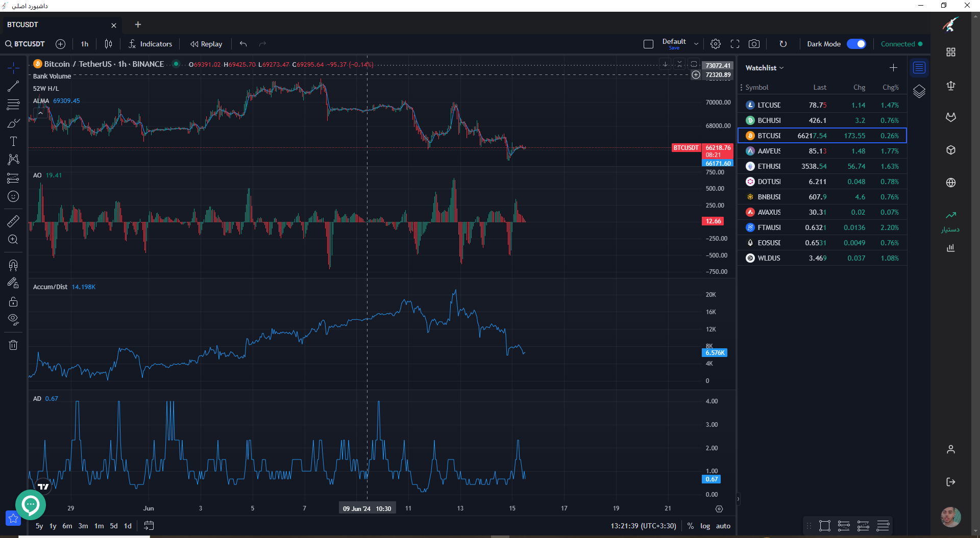Screen dimensions: 980x538
Task: Open time axis settings gear
Action: point(719,509)
